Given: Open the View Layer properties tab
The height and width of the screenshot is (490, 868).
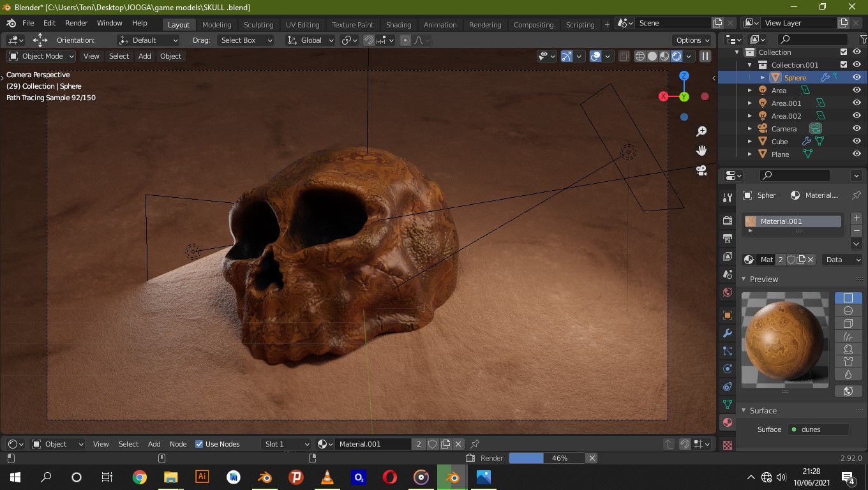Looking at the screenshot, I should 727,256.
